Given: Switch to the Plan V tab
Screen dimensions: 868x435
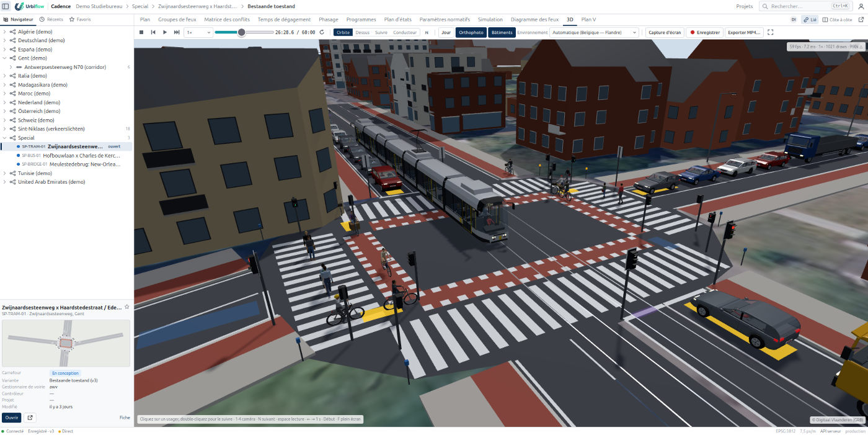Looking at the screenshot, I should (588, 20).
